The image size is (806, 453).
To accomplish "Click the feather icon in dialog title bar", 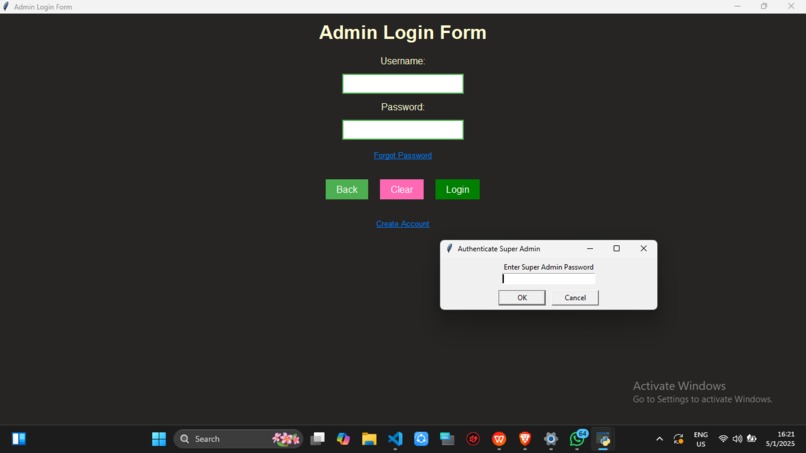I will pos(449,248).
